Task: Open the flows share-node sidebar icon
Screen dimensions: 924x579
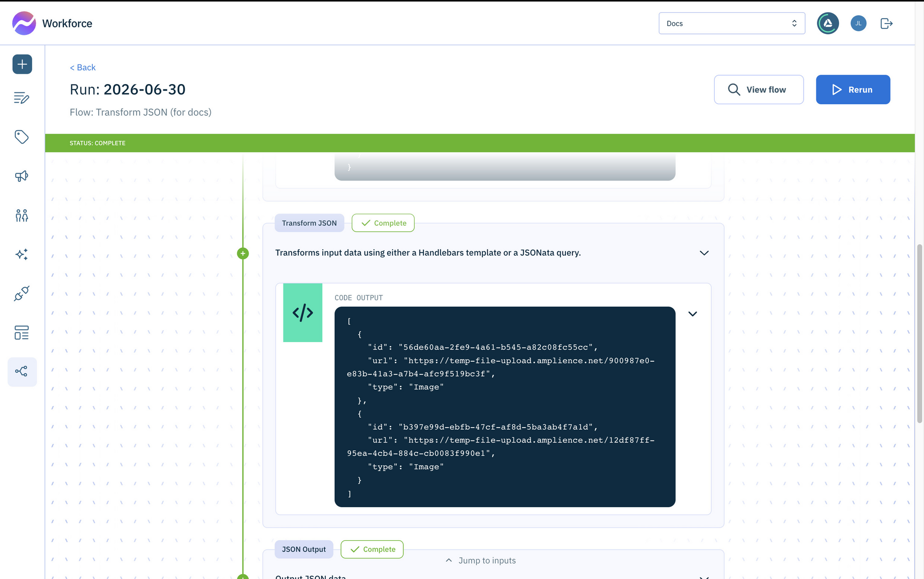Action: point(22,372)
